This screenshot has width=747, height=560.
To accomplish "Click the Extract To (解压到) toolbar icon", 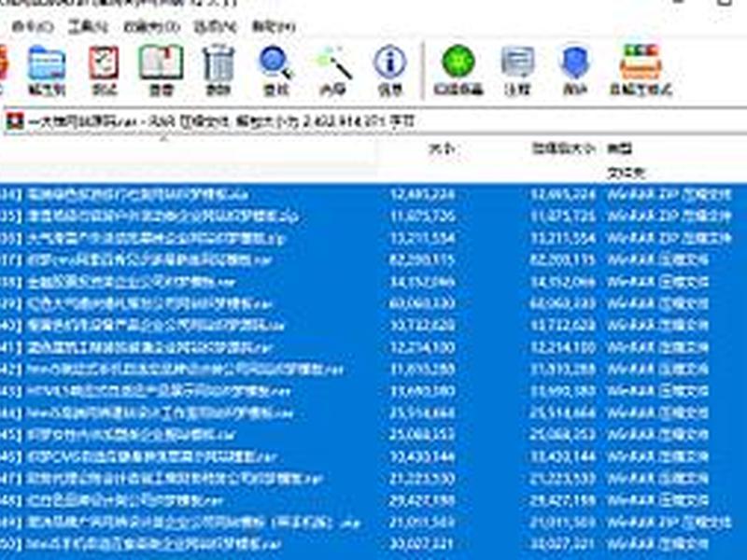I will 46,70.
